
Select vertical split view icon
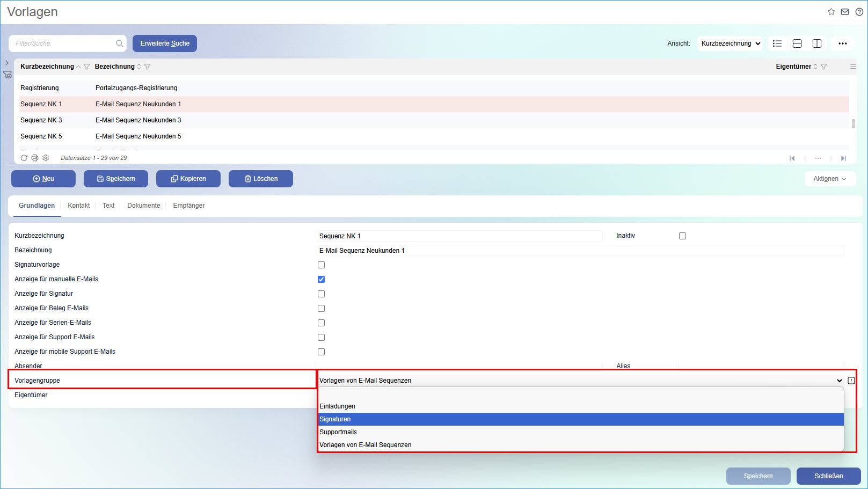coord(817,43)
